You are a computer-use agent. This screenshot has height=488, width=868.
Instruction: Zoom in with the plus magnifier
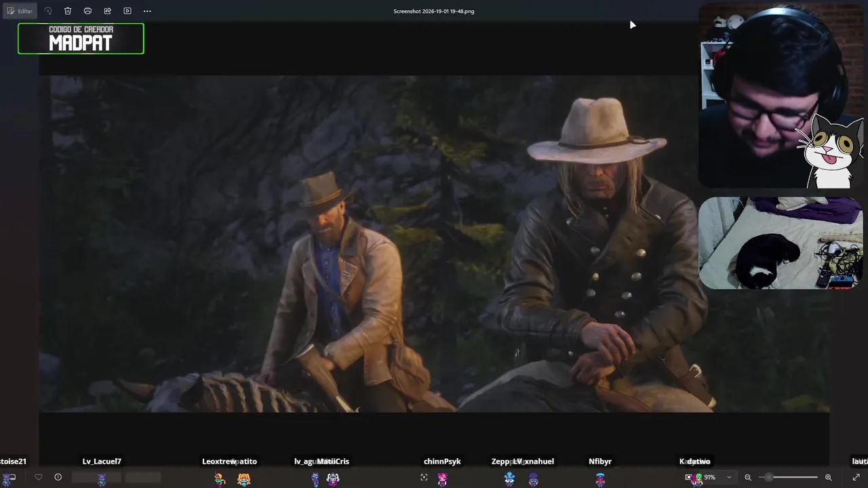tap(828, 477)
